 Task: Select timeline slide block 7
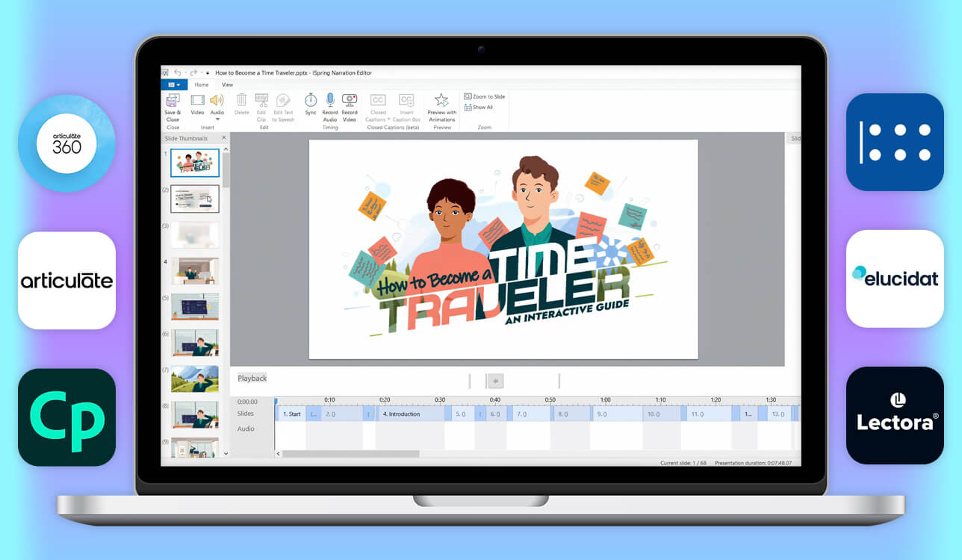tap(533, 414)
